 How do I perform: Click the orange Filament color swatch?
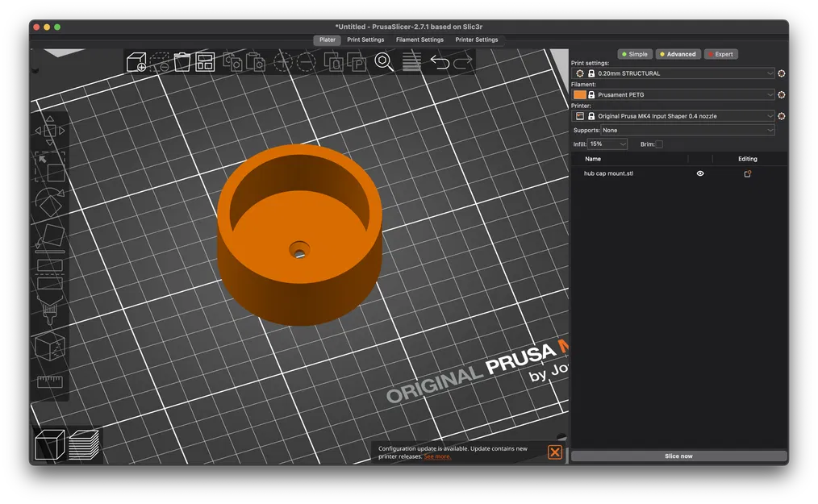pos(579,95)
